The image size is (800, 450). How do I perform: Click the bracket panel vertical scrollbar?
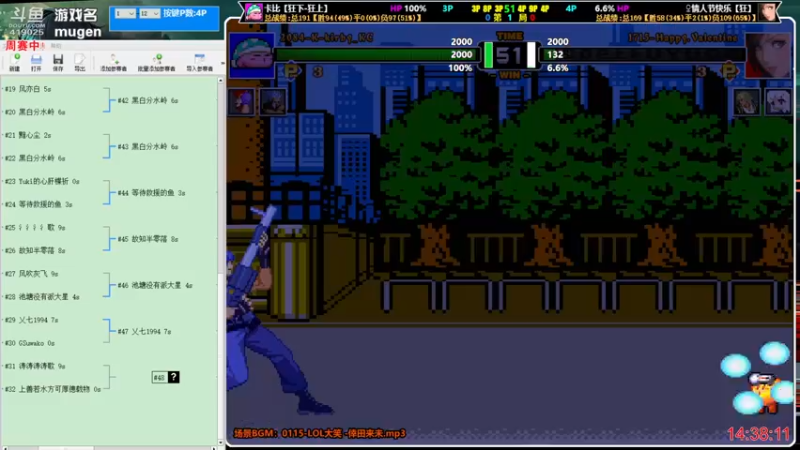tap(220, 260)
